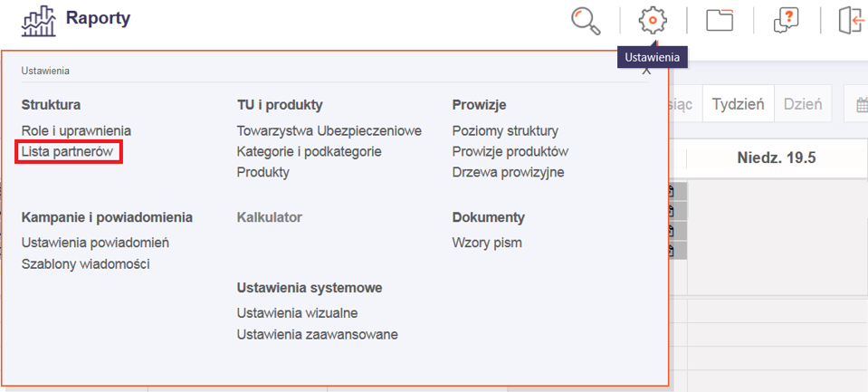
Task: Open Lista partnerów
Action: tap(68, 152)
